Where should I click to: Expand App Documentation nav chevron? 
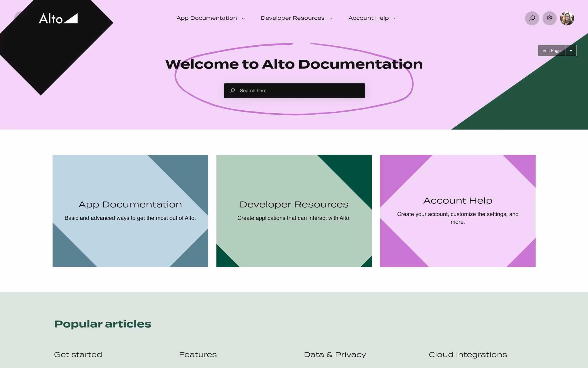pos(243,19)
